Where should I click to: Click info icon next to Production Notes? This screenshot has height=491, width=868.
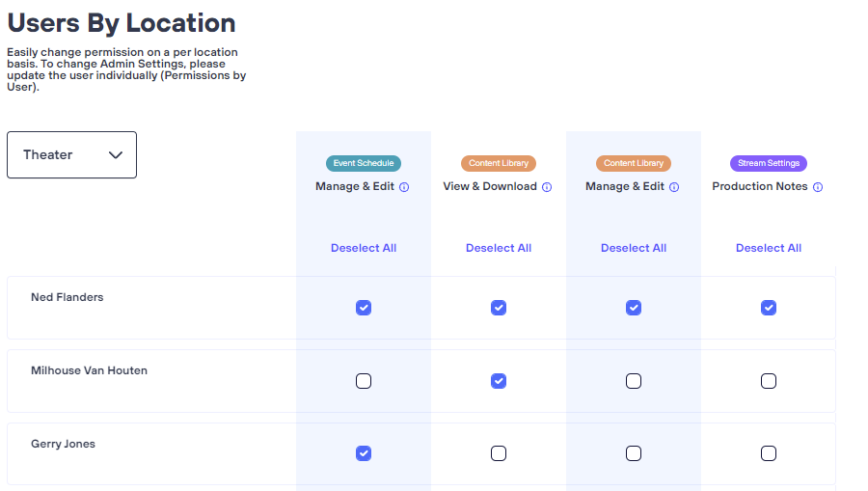point(818,187)
